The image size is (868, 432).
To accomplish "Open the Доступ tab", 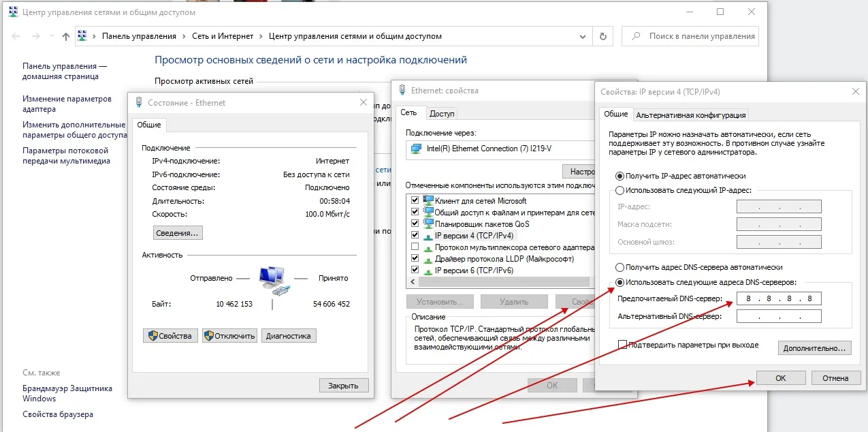I will pos(442,114).
